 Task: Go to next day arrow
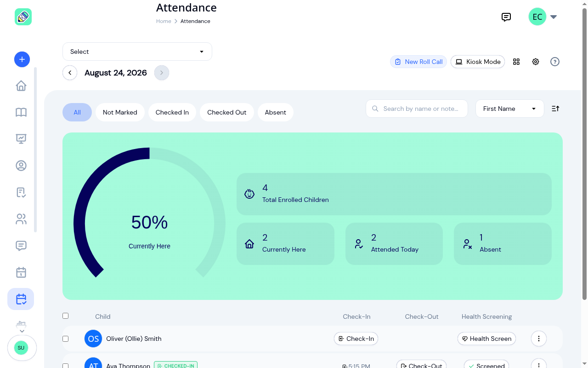click(x=162, y=73)
